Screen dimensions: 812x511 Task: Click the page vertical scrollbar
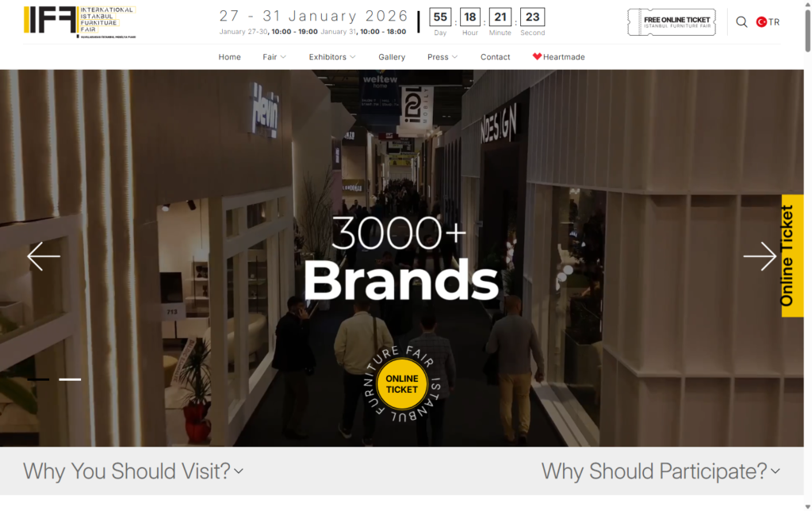pos(807,238)
